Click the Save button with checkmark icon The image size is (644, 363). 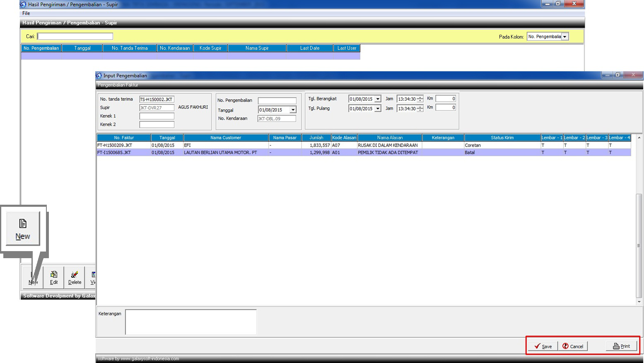pyautogui.click(x=543, y=346)
